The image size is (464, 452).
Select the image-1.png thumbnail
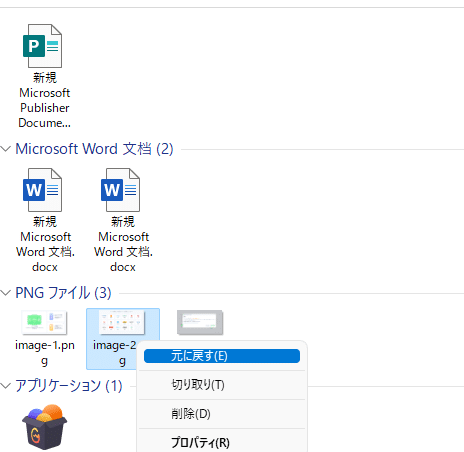coord(44,323)
